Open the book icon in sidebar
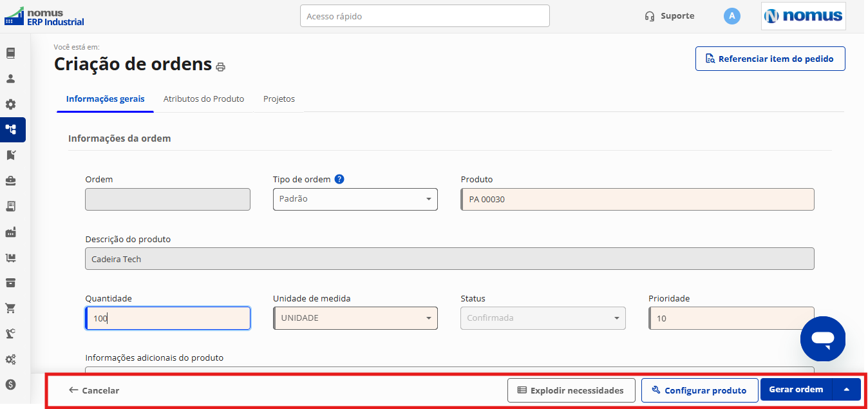This screenshot has width=868, height=409. coord(10,53)
